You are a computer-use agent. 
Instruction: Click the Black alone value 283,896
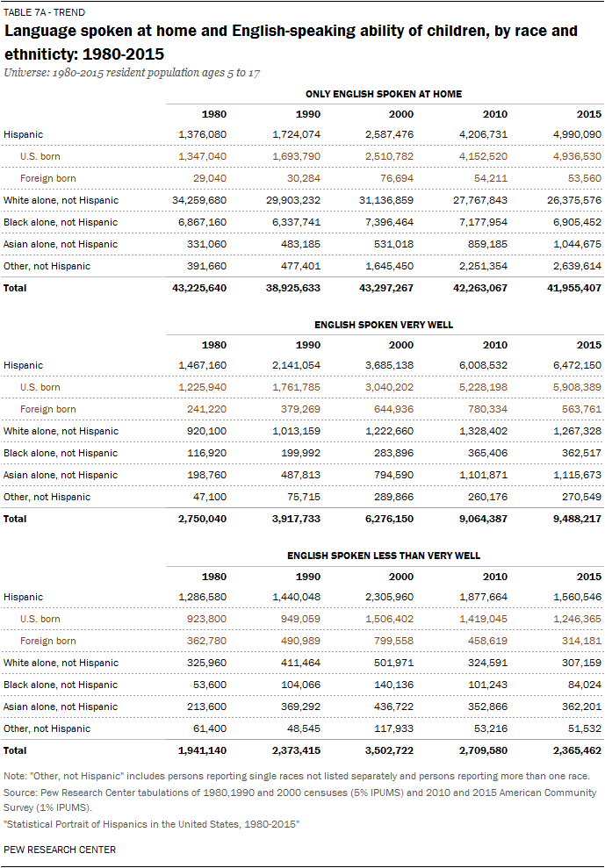point(394,453)
